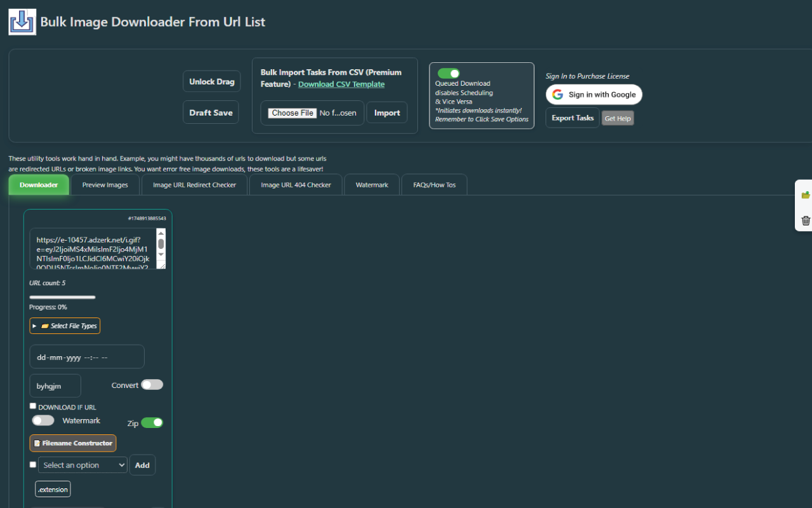The width and height of the screenshot is (812, 508).
Task: Click the Google logo icon
Action: [x=558, y=95]
